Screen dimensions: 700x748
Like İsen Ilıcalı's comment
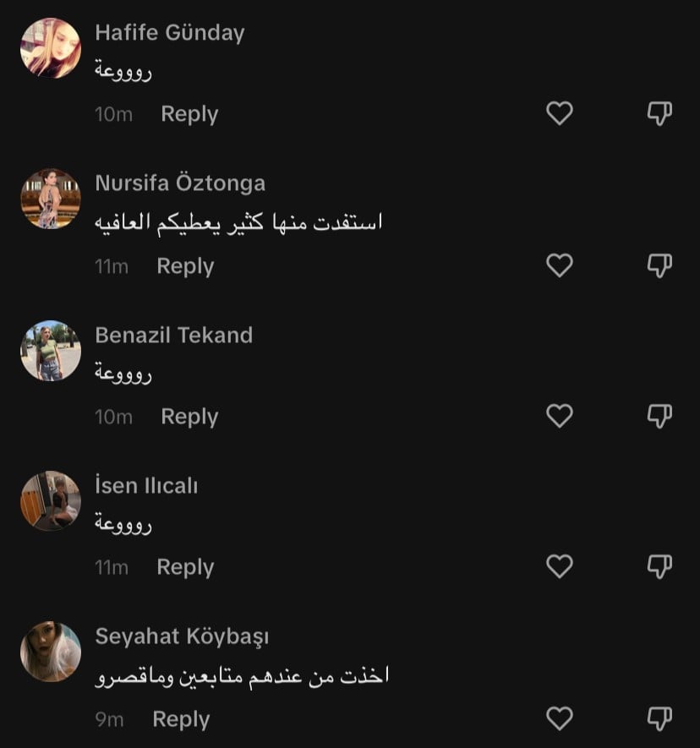(x=560, y=566)
